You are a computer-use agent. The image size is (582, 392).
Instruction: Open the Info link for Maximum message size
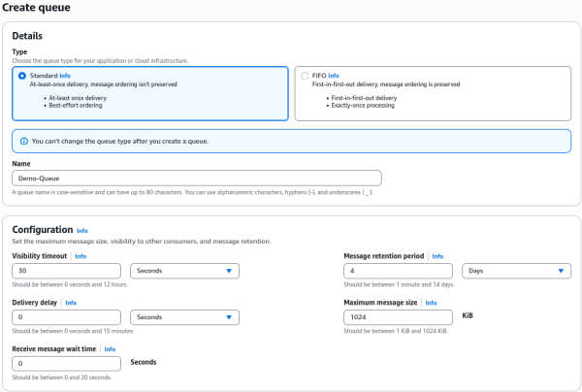click(x=431, y=303)
